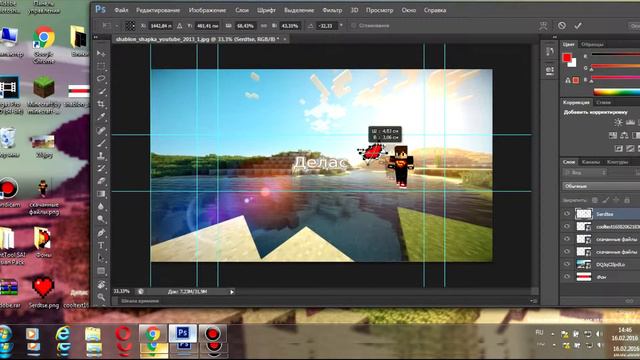Toggle maintain aspect ratio link between W and H
Screen dimensions: 640x360
coord(264,26)
